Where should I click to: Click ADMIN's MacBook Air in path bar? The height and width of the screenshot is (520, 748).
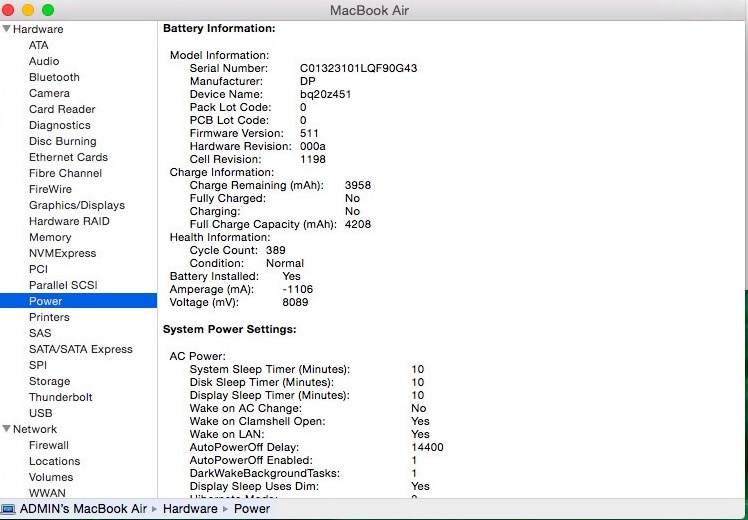83,509
